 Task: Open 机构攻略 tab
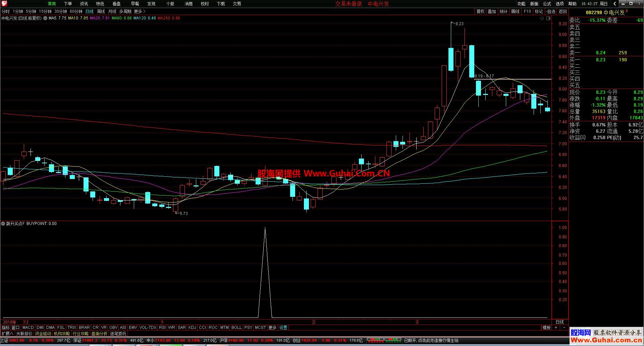click(62, 334)
